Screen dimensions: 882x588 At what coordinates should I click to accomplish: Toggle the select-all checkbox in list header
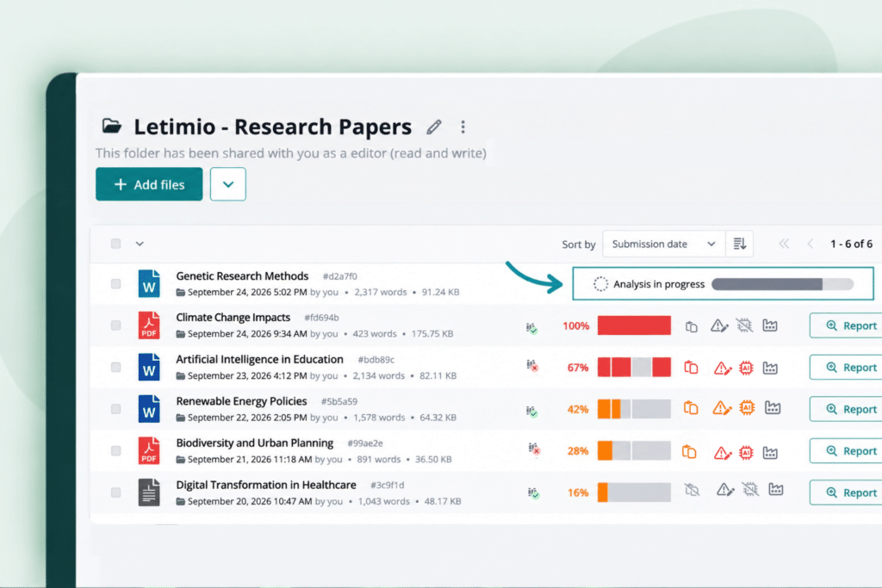(x=116, y=244)
